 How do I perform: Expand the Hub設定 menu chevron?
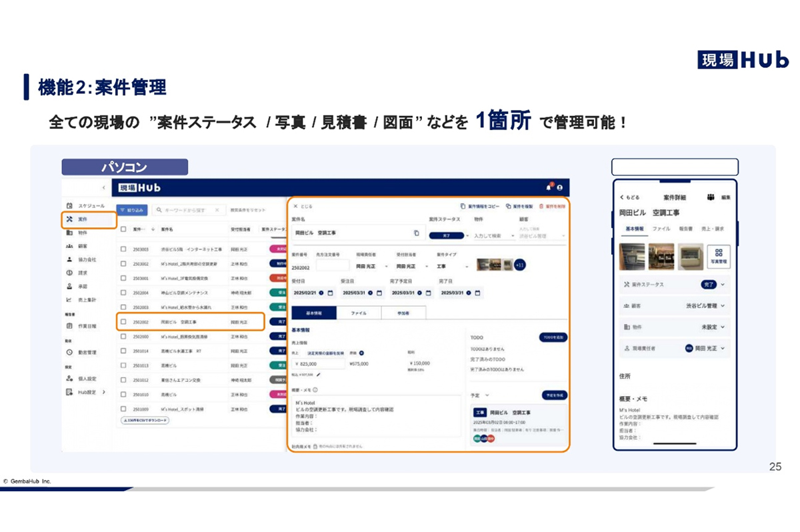click(104, 391)
